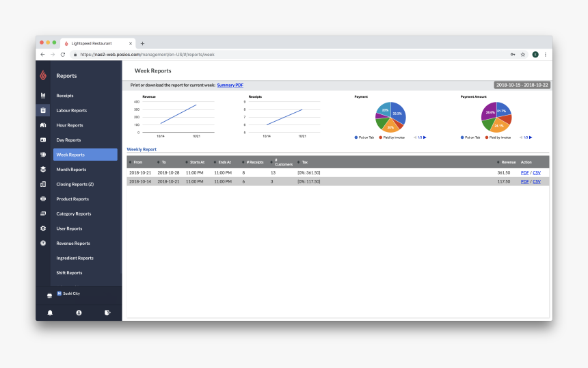Click the browser forward arrow
The height and width of the screenshot is (368, 588).
[x=53, y=55]
